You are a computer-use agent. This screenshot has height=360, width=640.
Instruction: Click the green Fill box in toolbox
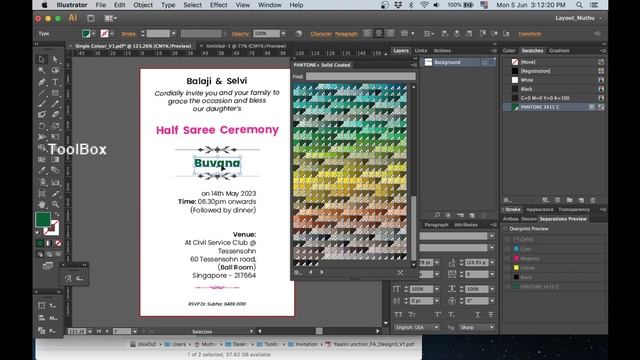click(43, 219)
